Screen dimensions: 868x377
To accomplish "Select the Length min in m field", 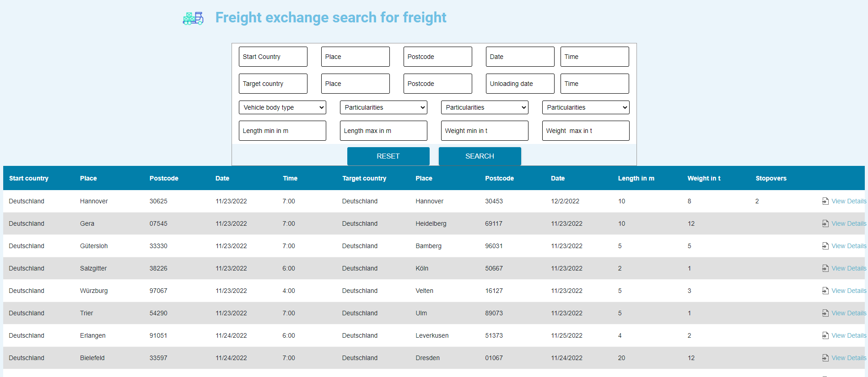I will pos(282,131).
